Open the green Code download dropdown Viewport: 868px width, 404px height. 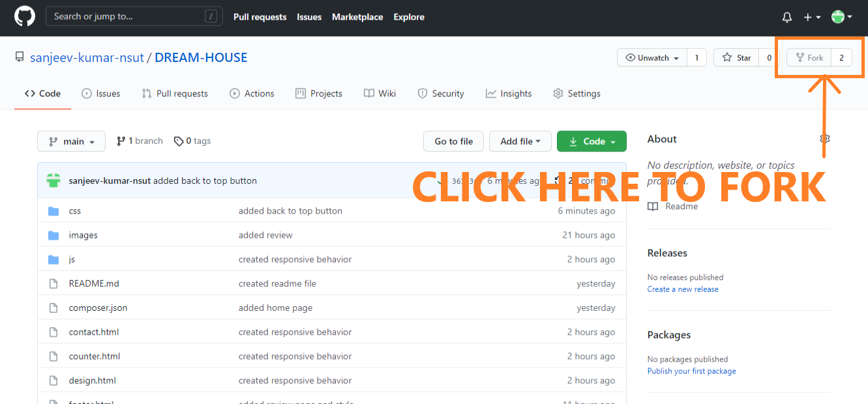pyautogui.click(x=591, y=141)
